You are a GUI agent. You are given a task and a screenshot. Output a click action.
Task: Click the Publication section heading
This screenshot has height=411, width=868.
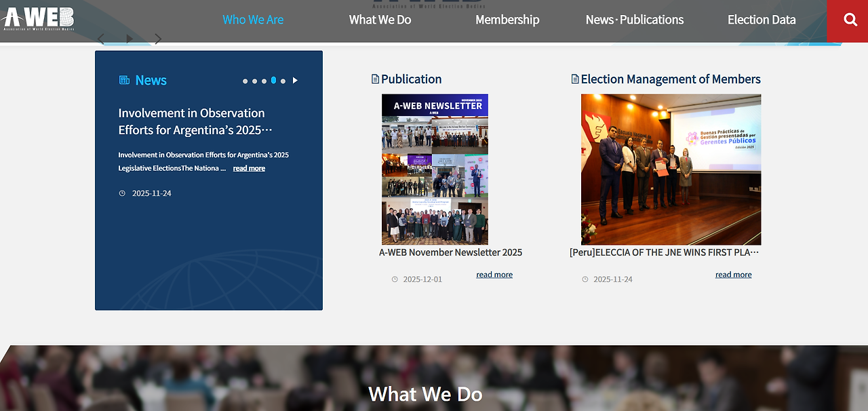pyautogui.click(x=411, y=79)
